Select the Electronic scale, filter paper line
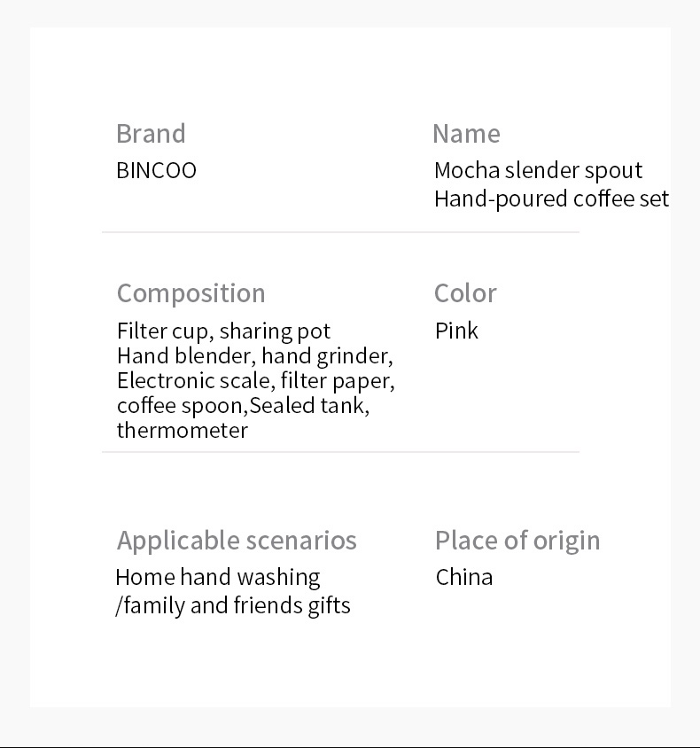 pos(256,381)
